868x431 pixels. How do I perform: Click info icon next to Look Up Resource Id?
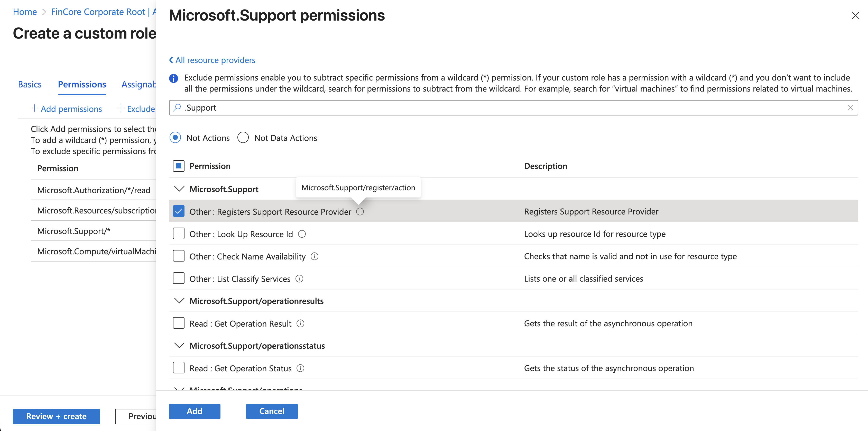[302, 234]
